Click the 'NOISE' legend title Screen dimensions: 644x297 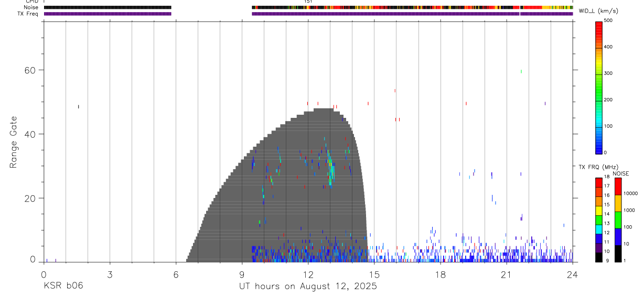tap(620, 173)
